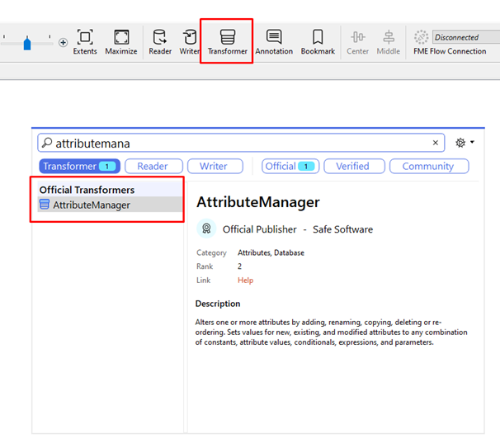Zoom to Extents in toolbar
The image size is (500, 448).
tap(85, 42)
